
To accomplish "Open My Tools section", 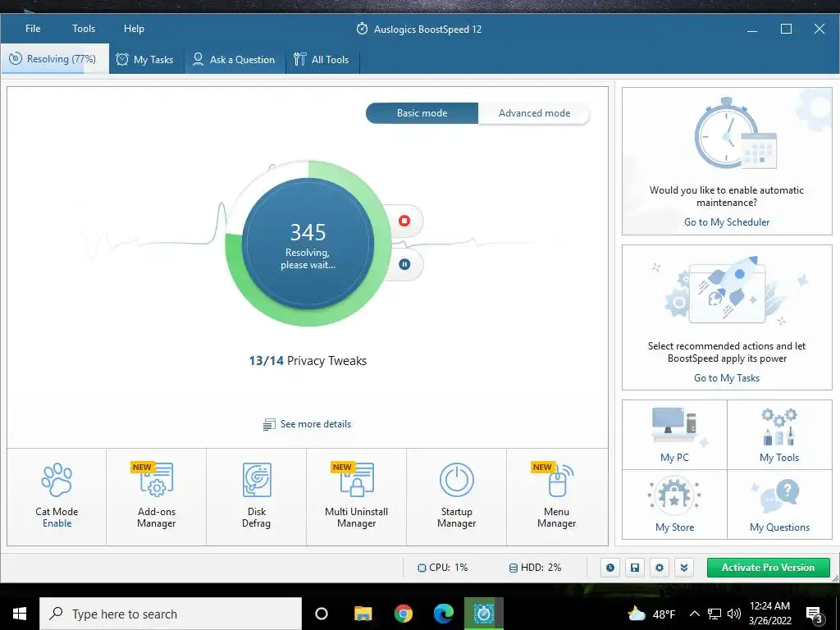I will point(779,435).
